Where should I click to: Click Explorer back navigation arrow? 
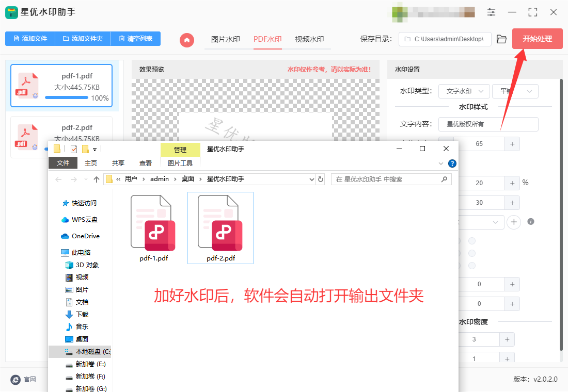point(59,179)
